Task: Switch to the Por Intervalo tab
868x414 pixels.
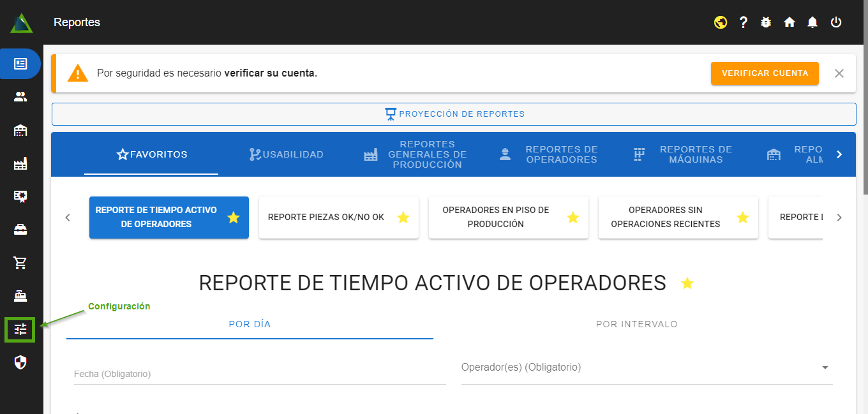Action: pyautogui.click(x=636, y=324)
